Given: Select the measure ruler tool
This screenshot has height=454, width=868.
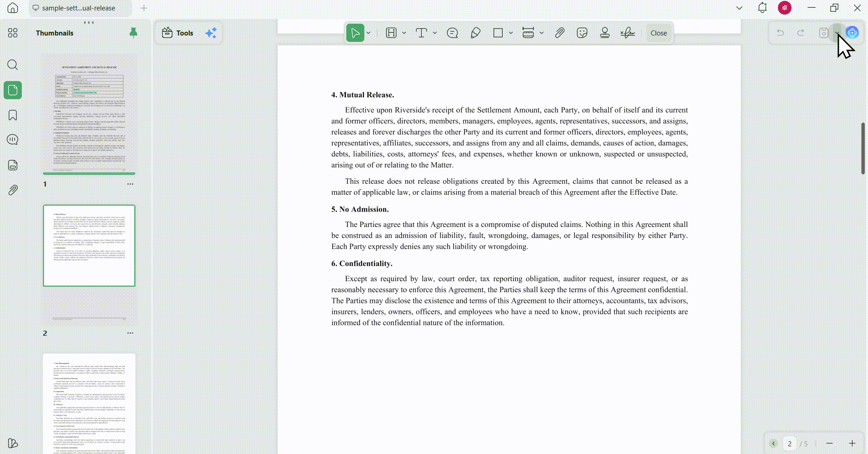Looking at the screenshot, I should point(528,33).
